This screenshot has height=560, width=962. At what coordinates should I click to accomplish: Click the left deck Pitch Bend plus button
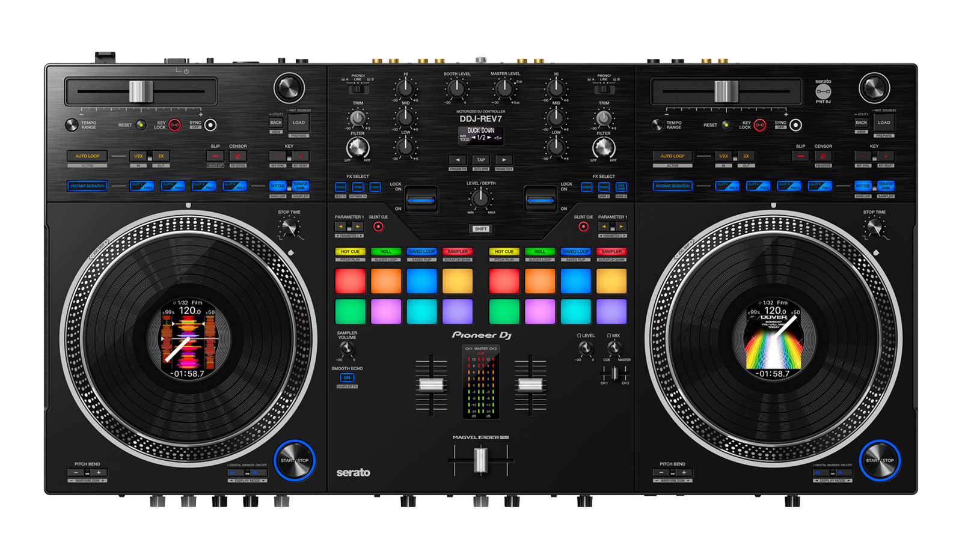pos(99,473)
